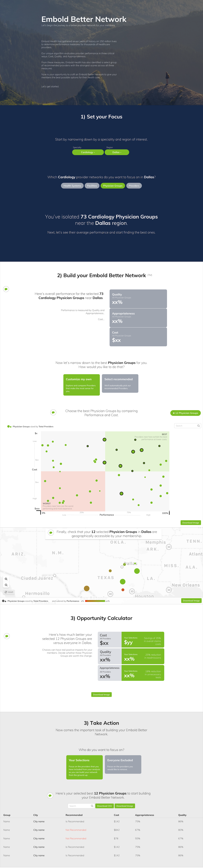The height and width of the screenshot is (868, 203).
Task: Click the Performance color gradient legend
Action: point(95,601)
